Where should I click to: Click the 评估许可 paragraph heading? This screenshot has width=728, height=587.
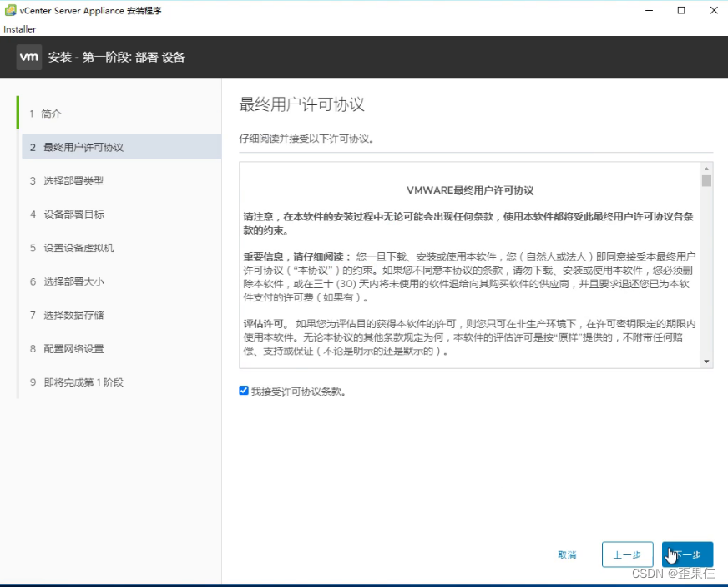pos(265,324)
